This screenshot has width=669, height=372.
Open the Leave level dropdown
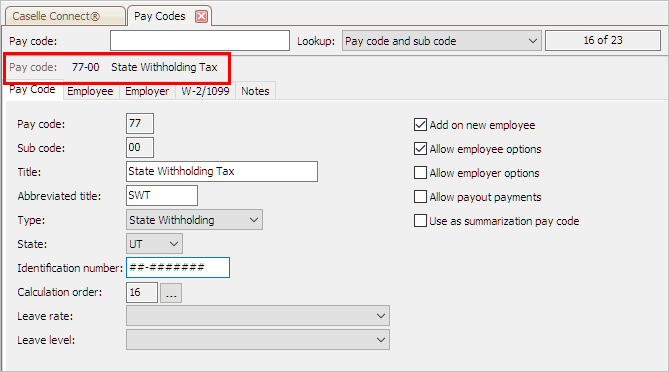point(258,340)
